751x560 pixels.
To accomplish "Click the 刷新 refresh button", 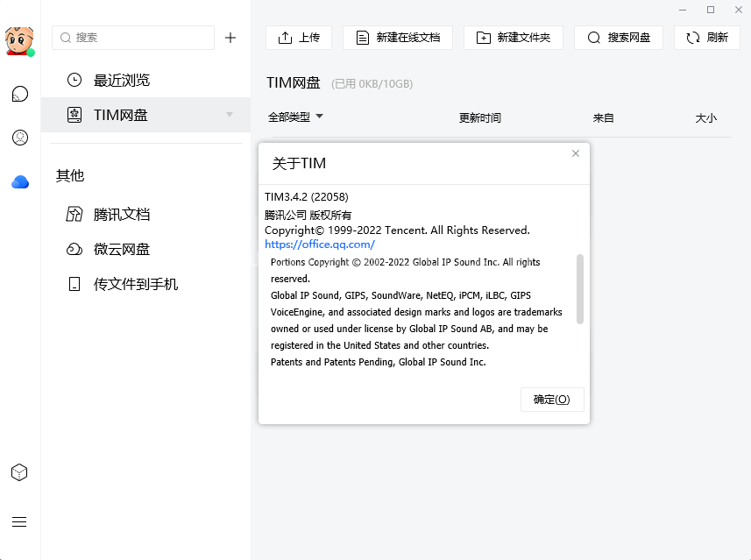I will (x=707, y=38).
